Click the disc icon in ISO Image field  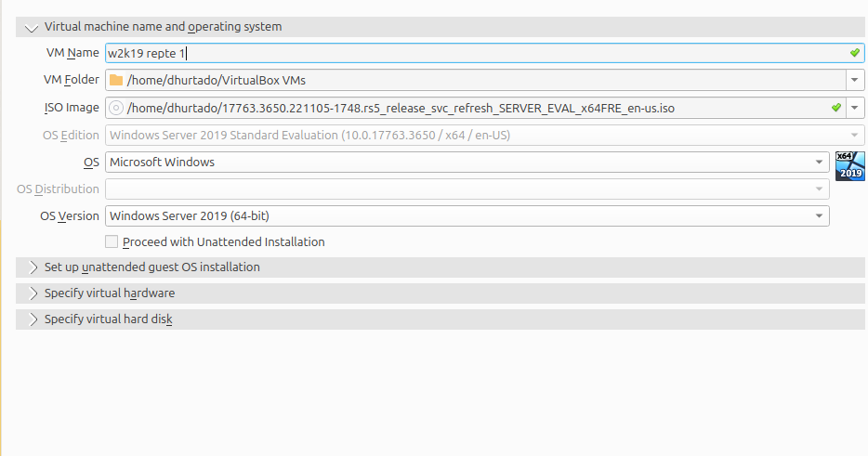116,109
